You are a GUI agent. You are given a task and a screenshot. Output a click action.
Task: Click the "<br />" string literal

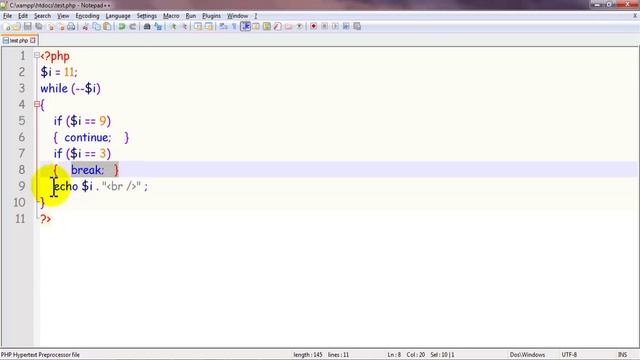[121, 186]
